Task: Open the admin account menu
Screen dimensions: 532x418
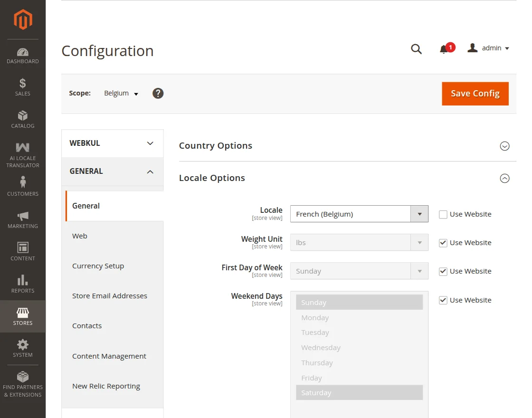Action: tap(489, 48)
